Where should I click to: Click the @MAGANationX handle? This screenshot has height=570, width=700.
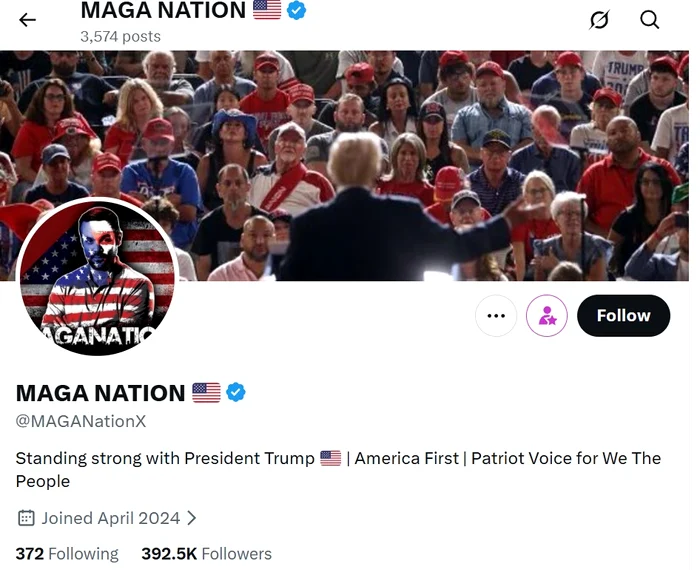tap(81, 421)
